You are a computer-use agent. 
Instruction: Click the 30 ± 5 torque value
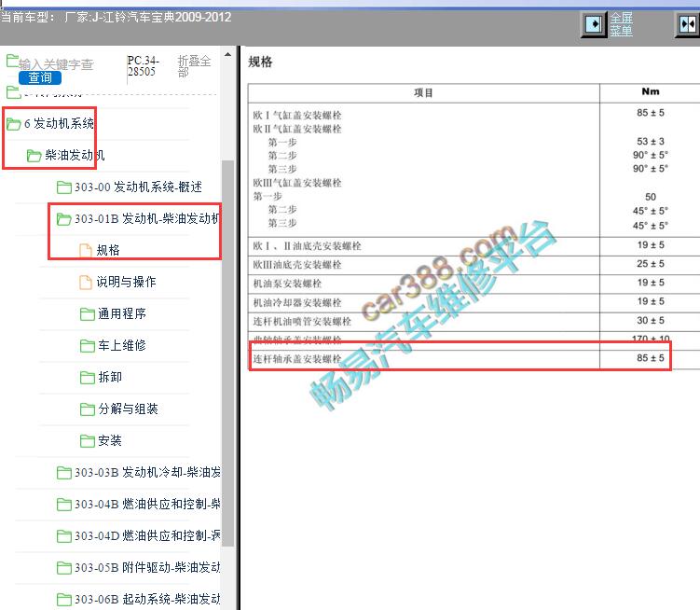tap(651, 321)
